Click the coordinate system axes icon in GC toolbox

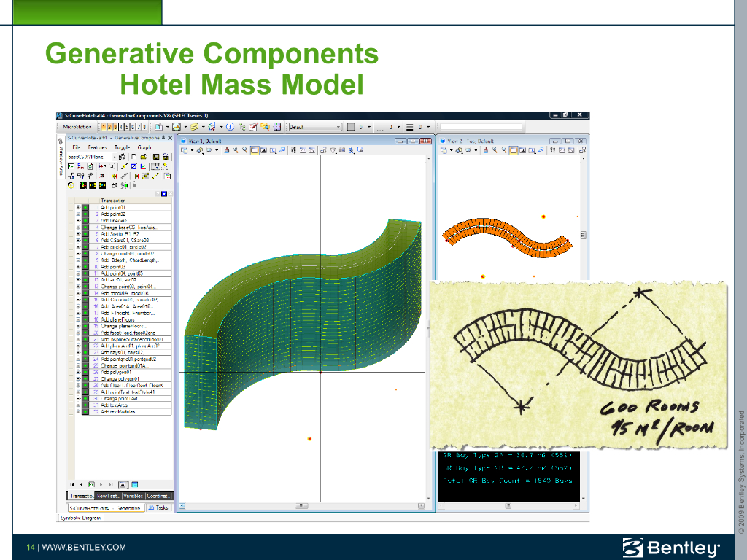143,166
